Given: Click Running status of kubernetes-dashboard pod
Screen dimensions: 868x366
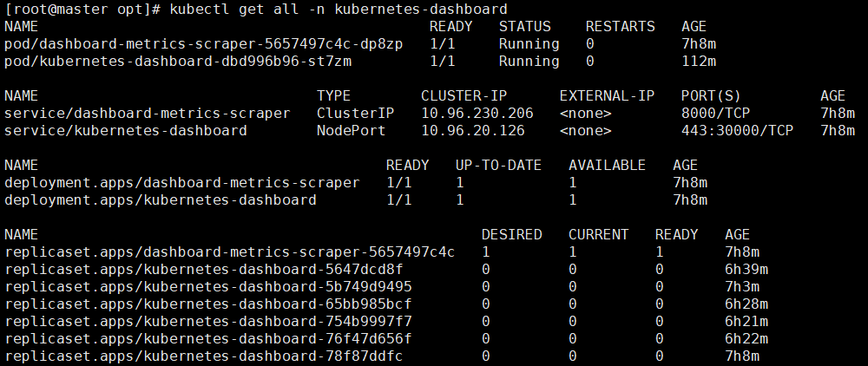Looking at the screenshot, I should pos(529,62).
